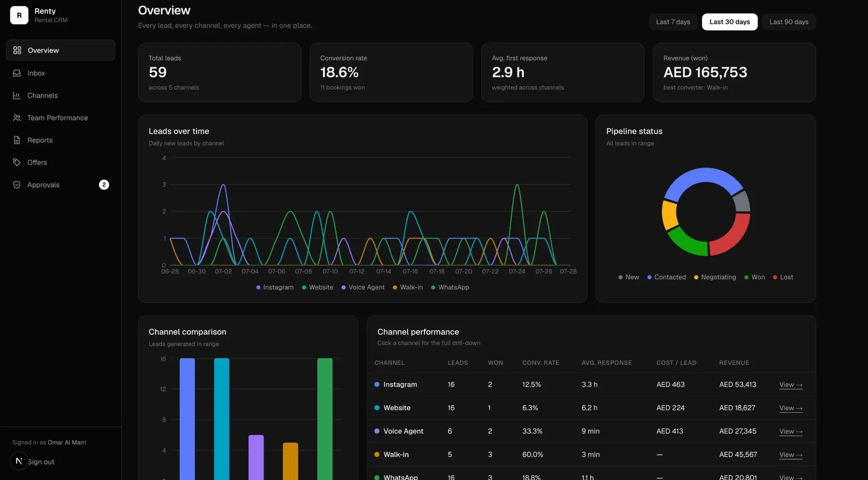This screenshot has width=868, height=480.
Task: Open the View link for Voice Agent
Action: click(x=791, y=431)
